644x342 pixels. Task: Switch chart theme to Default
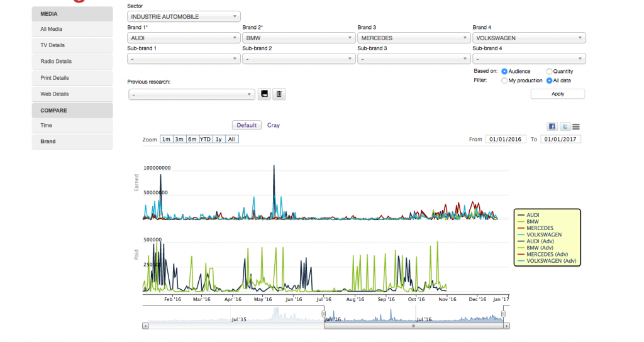pos(247,125)
